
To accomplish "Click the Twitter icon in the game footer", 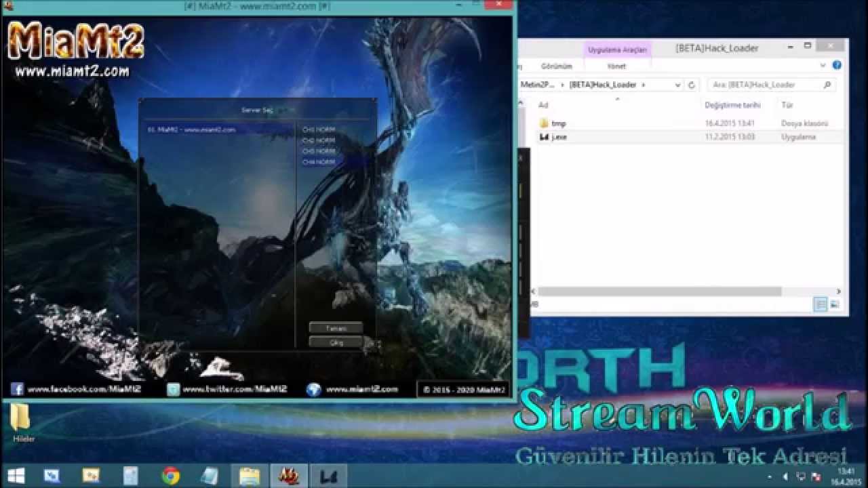I will tap(174, 389).
